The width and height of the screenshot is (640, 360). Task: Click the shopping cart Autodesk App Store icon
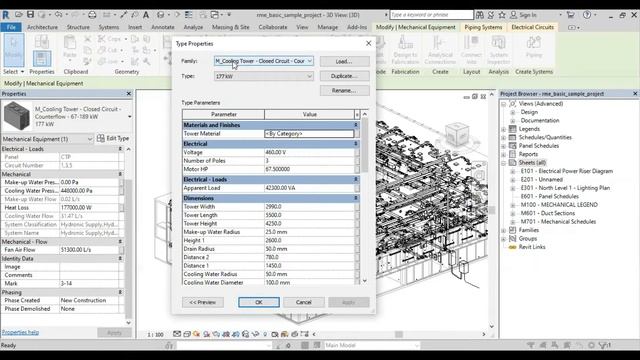pos(571,15)
